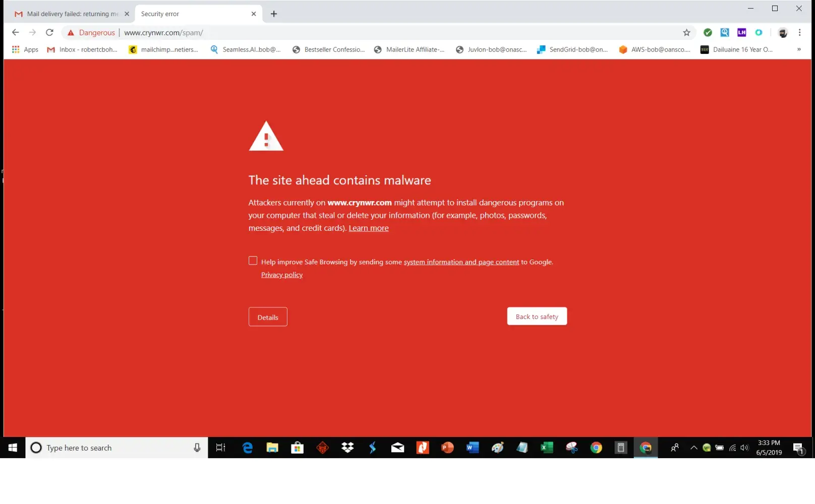Screen dimensions: 815x504
Task: Go back with the back arrow
Action: 16,32
